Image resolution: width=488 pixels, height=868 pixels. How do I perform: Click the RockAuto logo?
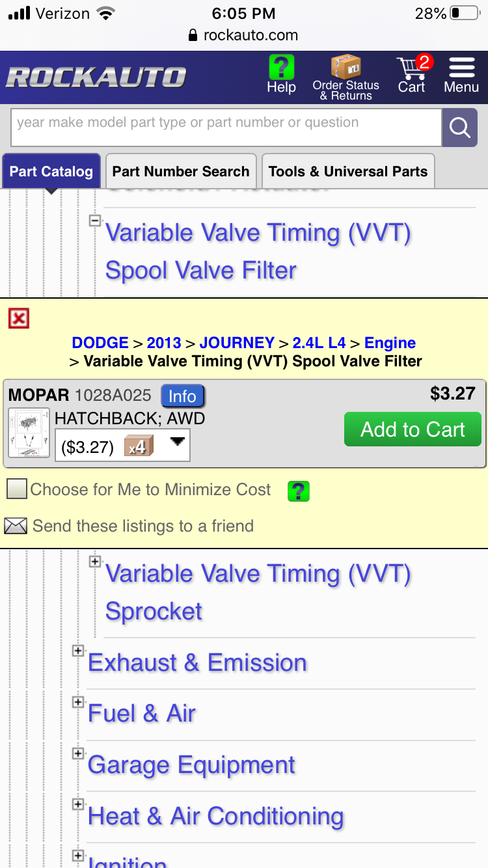tap(96, 77)
